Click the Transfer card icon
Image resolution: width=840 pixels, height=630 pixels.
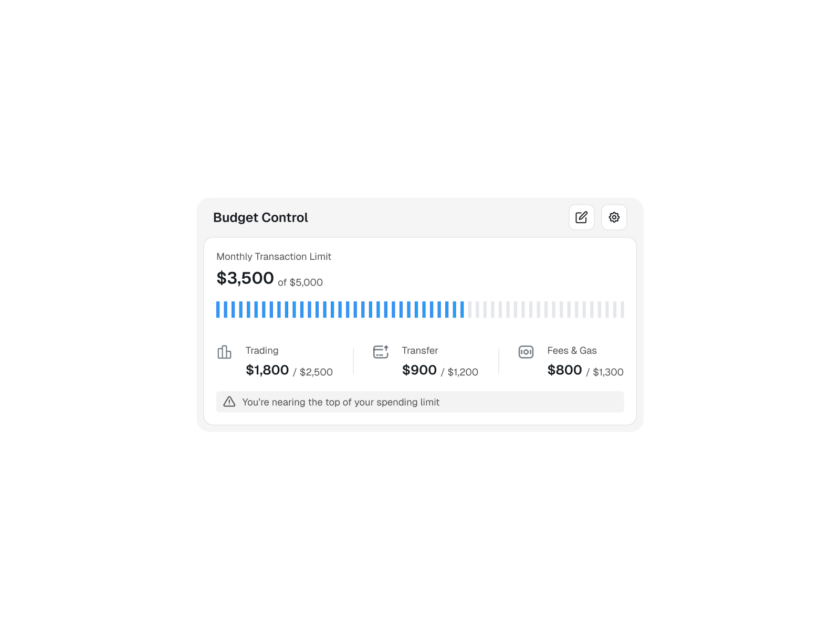[381, 352]
